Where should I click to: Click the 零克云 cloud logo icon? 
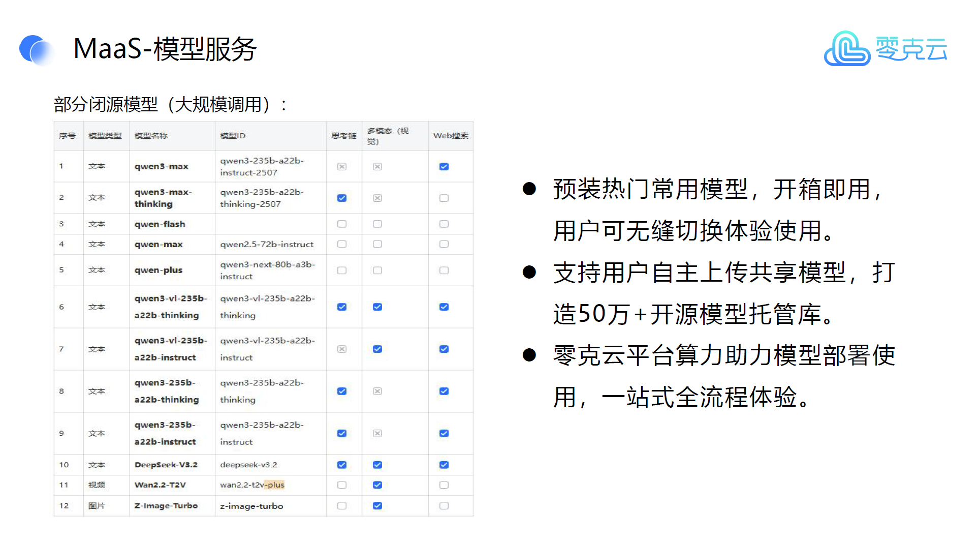click(x=846, y=49)
